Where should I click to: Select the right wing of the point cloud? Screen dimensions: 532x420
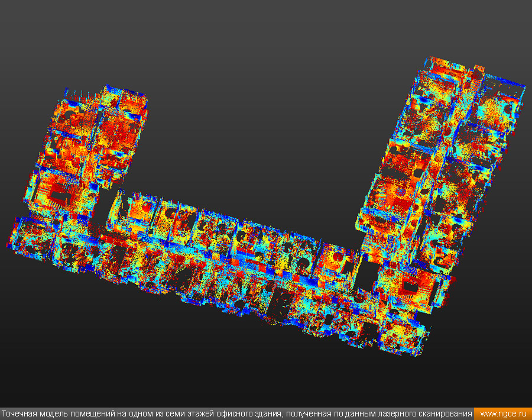pos(437,166)
